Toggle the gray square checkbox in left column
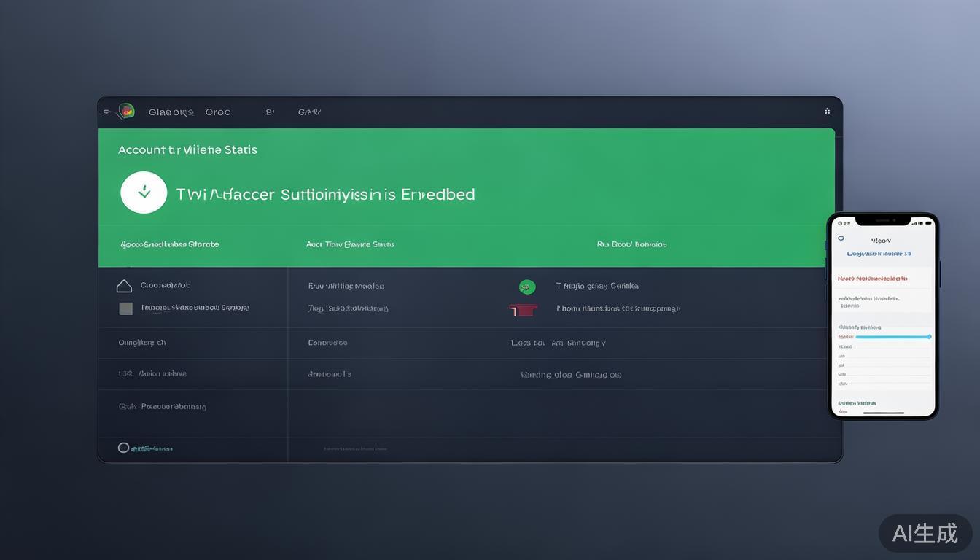This screenshot has height=560, width=980. point(125,308)
